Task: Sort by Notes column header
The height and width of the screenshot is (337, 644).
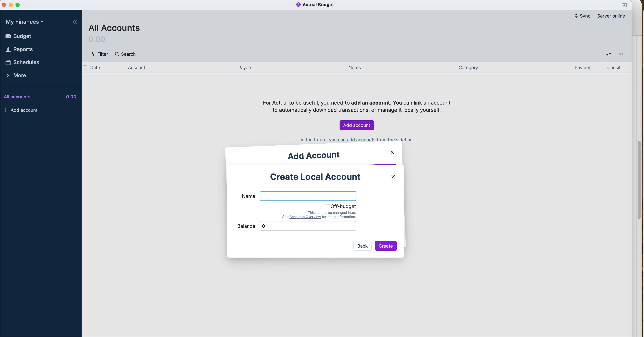Action: pyautogui.click(x=355, y=68)
